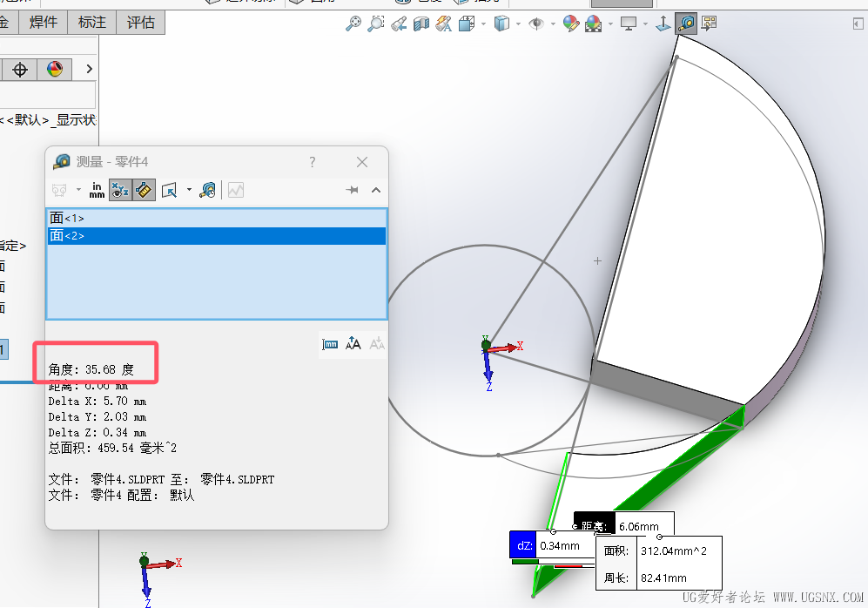Click the DimXpert crosshair tab icon
Screen dimensions: 868x608
point(20,70)
